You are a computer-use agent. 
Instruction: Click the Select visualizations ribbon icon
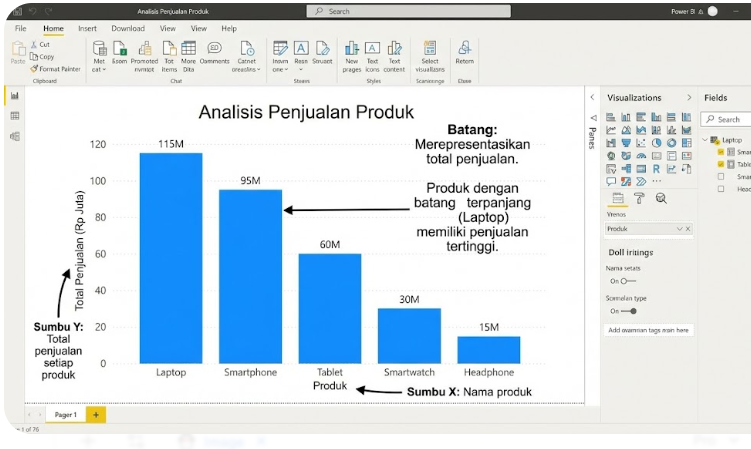(430, 57)
